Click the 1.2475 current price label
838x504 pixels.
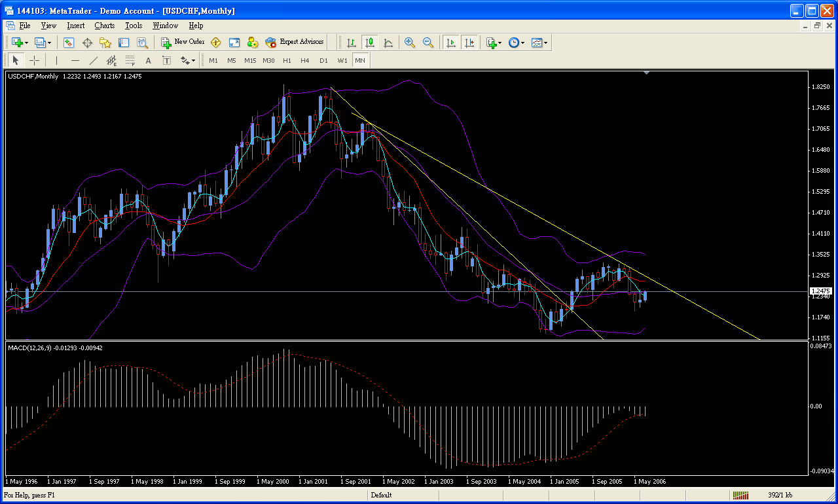[x=821, y=291]
